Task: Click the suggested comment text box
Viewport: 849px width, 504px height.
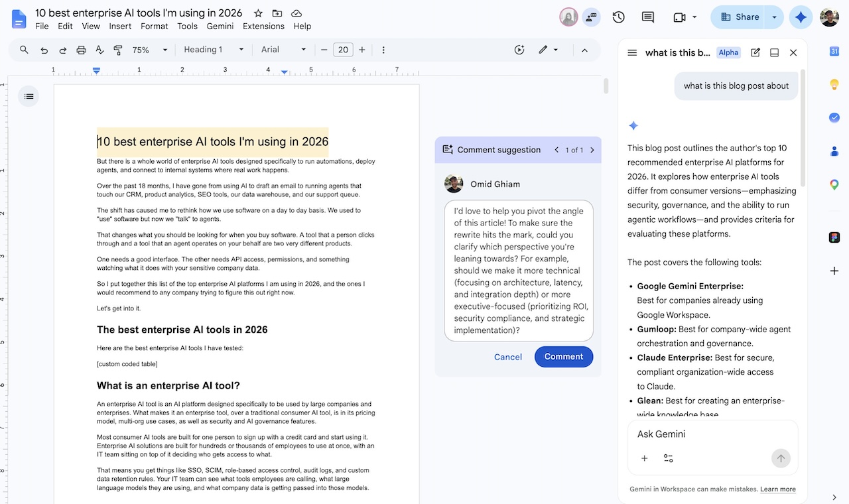Action: coord(519,271)
